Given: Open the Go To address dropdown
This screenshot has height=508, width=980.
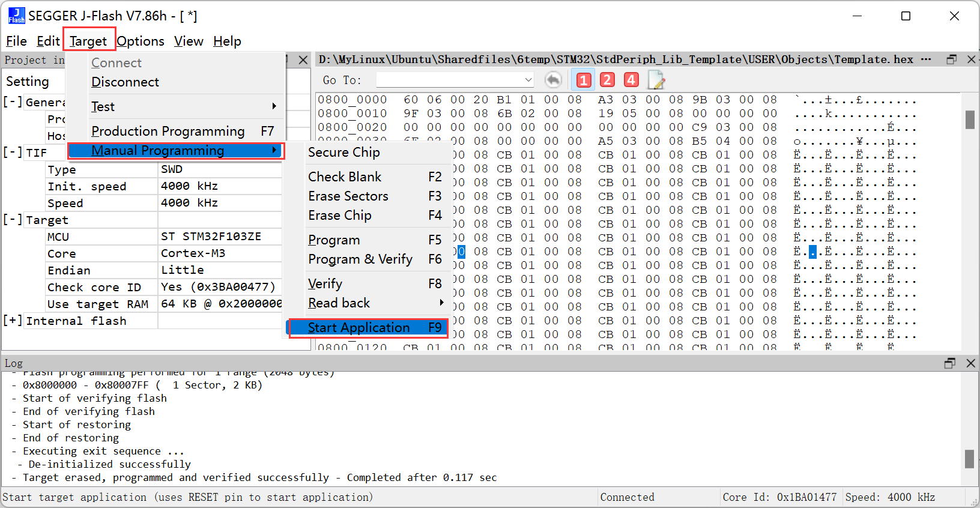Looking at the screenshot, I should [528, 80].
